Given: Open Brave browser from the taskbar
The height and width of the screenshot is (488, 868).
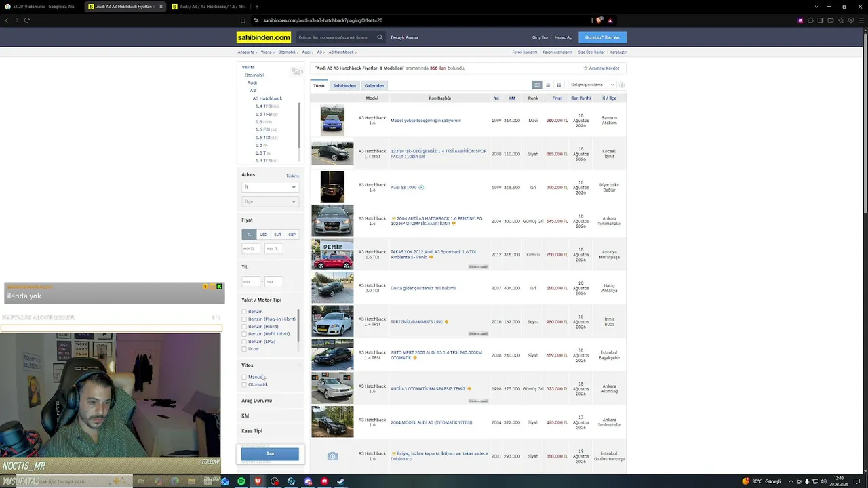Looking at the screenshot, I should (258, 481).
